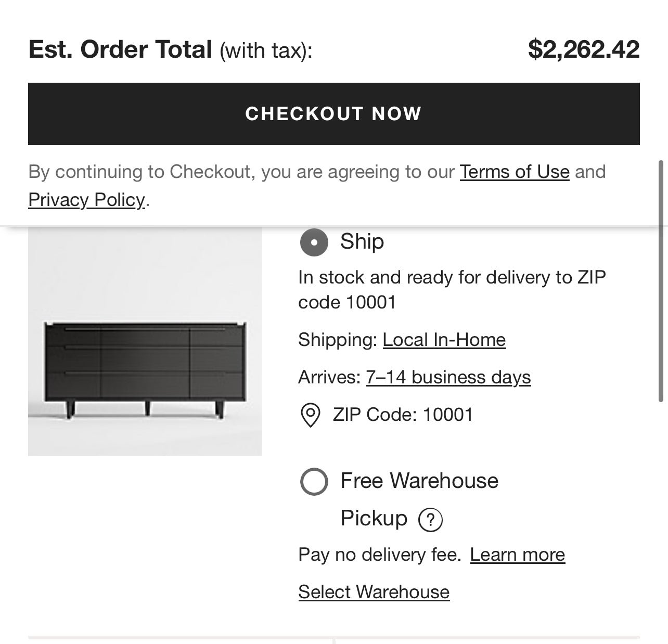Click the $2,262.42 order total amount
The height and width of the screenshot is (644, 668).
[583, 49]
